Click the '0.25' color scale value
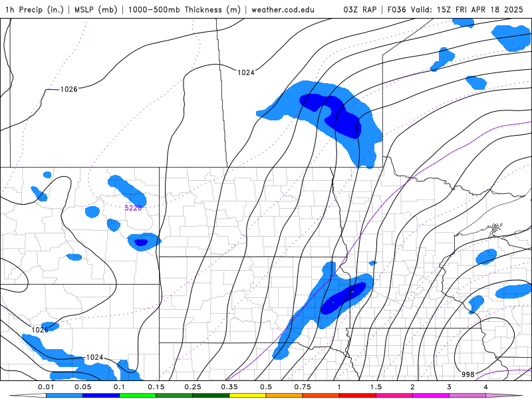This screenshot has height=399, width=532. coord(193,387)
